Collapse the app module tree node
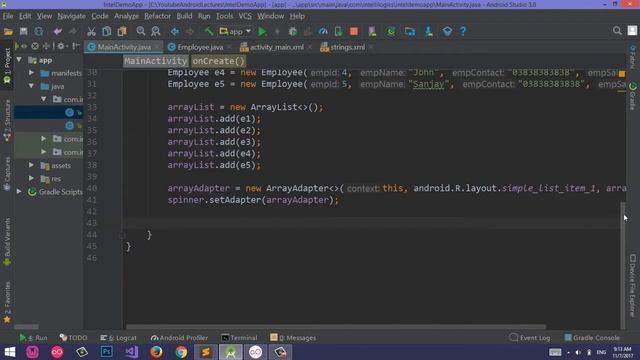 coord(19,60)
